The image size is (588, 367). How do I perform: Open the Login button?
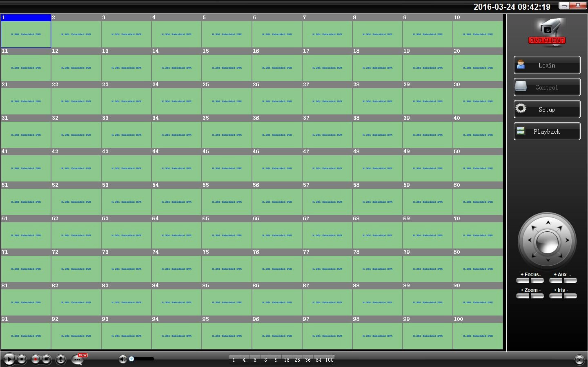(547, 65)
